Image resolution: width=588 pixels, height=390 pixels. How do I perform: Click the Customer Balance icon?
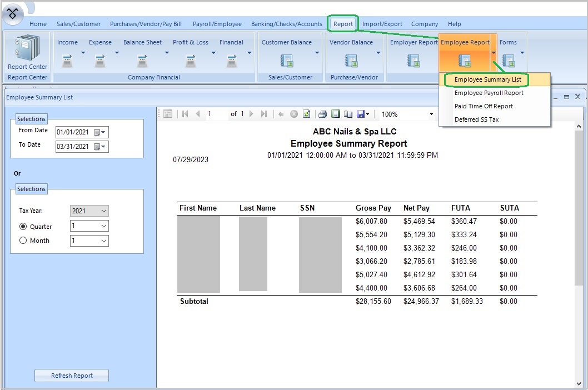287,60
